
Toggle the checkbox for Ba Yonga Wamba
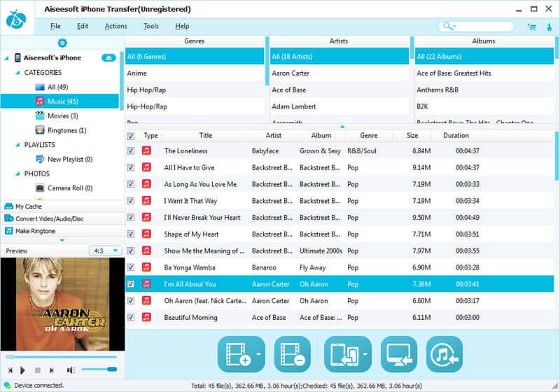[131, 267]
